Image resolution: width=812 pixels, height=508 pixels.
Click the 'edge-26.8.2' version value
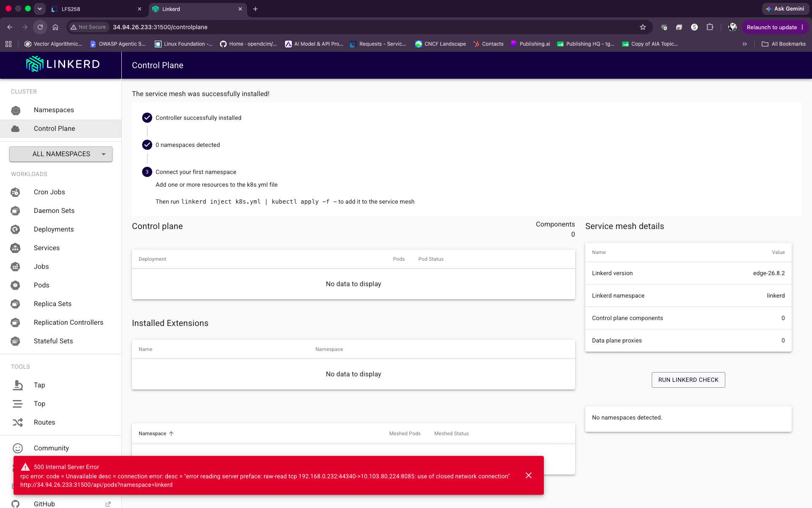coord(768,273)
